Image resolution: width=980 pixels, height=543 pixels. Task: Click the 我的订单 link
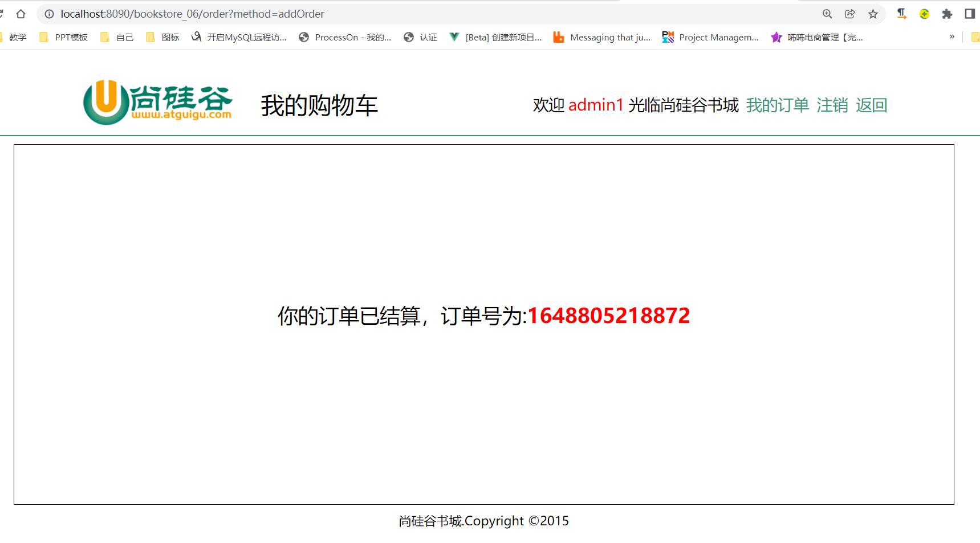click(778, 105)
